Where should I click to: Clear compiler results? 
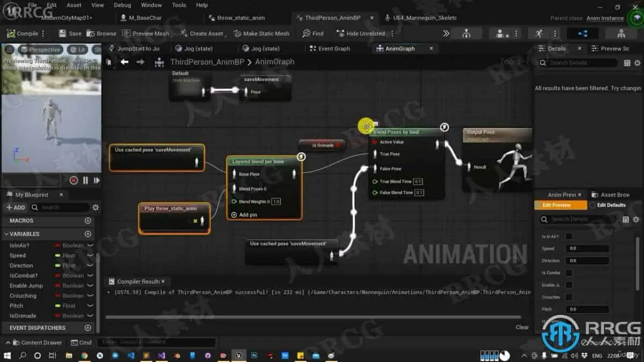pyautogui.click(x=522, y=327)
